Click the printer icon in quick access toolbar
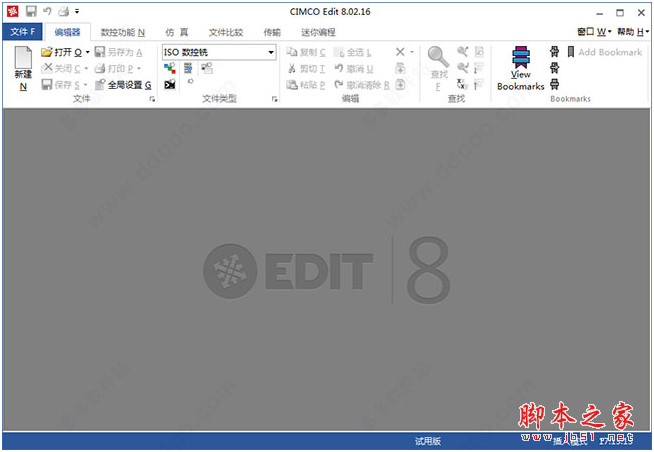Image resolution: width=654 pixels, height=452 pixels. coord(63,11)
